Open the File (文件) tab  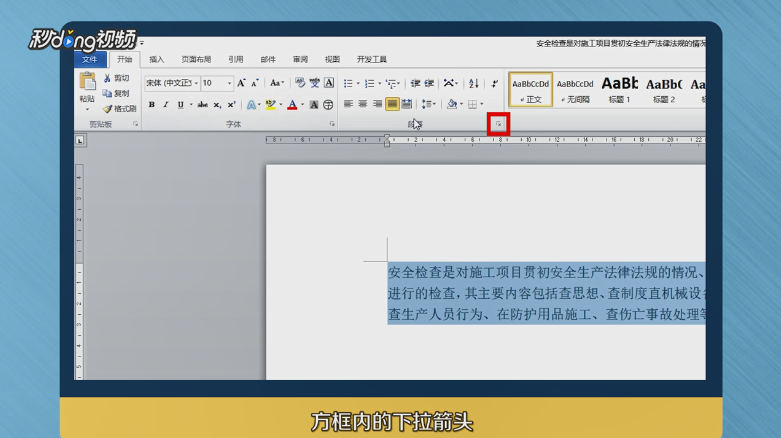(90, 59)
